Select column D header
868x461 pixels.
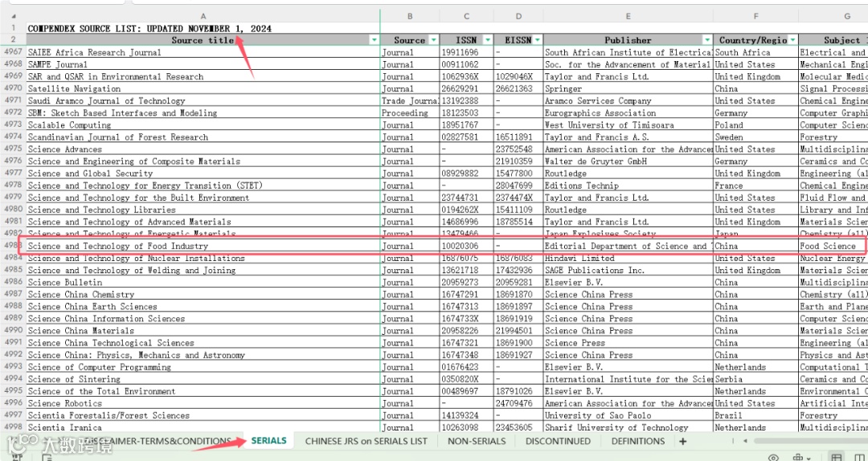pyautogui.click(x=518, y=16)
